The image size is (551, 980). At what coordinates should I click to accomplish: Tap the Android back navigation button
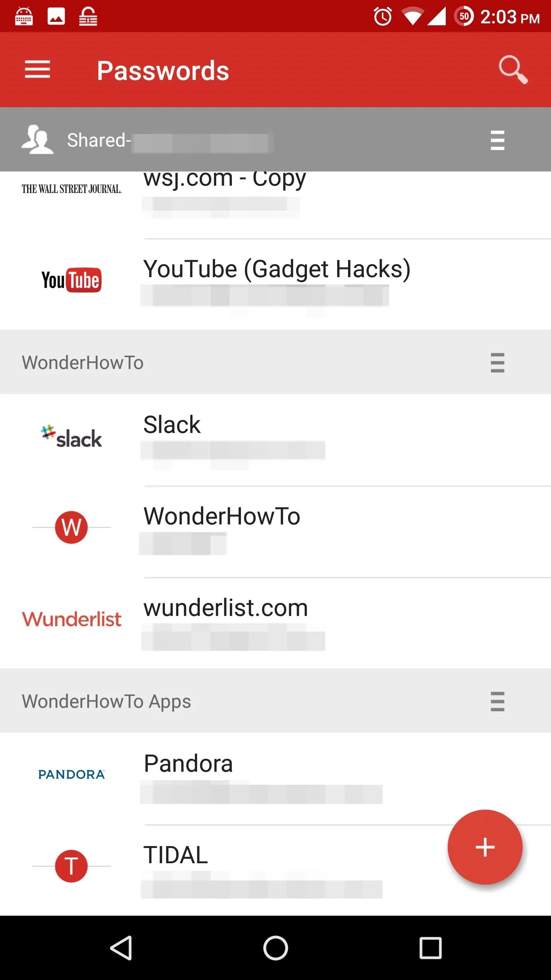pyautogui.click(x=122, y=948)
